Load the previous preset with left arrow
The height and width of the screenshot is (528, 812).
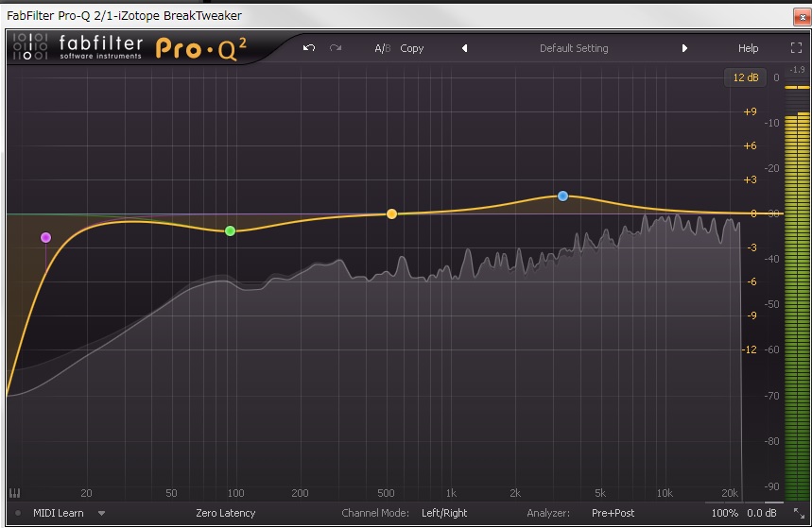[x=464, y=48]
